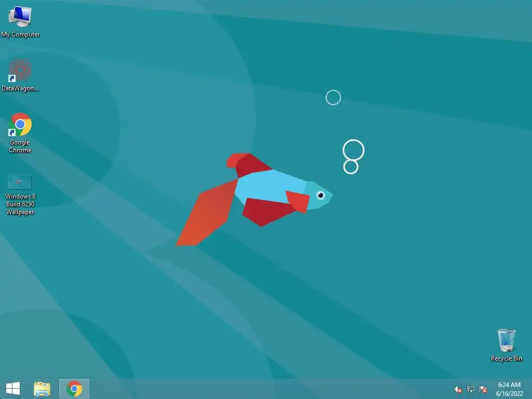The width and height of the screenshot is (532, 399).
Task: Switch to Chrome in the taskbar
Action: coord(74,389)
